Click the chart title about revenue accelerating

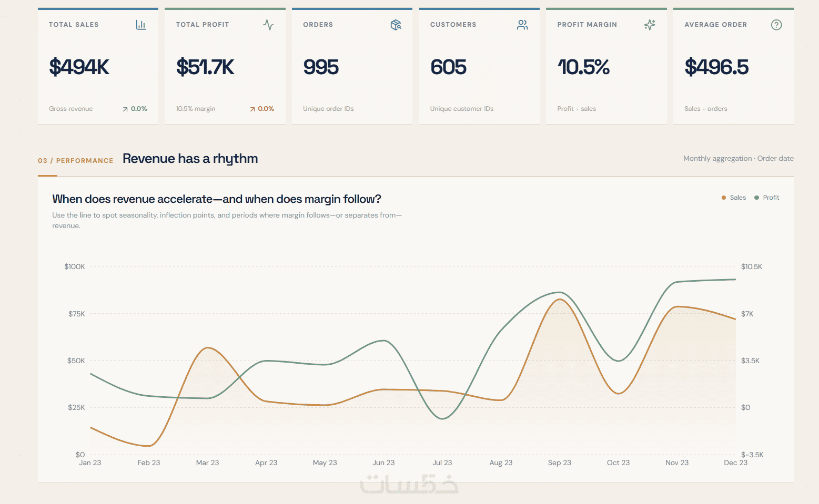coord(217,199)
